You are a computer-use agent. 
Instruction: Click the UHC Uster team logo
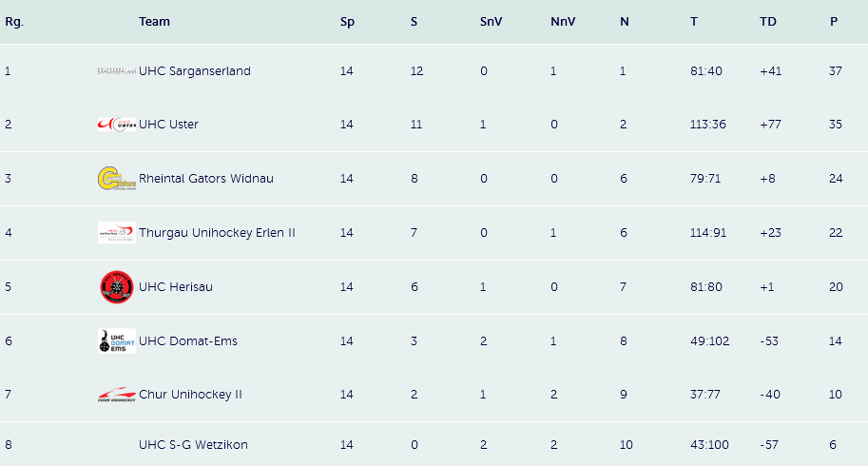116,124
